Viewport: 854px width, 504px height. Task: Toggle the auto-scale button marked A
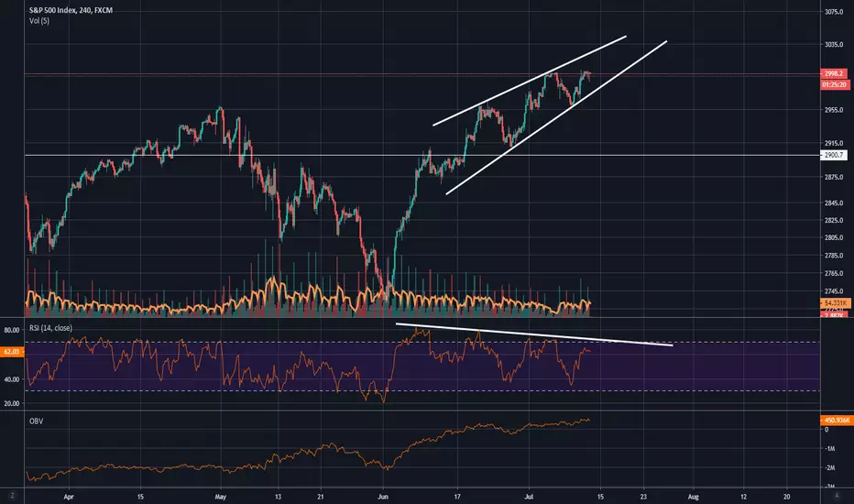(838, 496)
